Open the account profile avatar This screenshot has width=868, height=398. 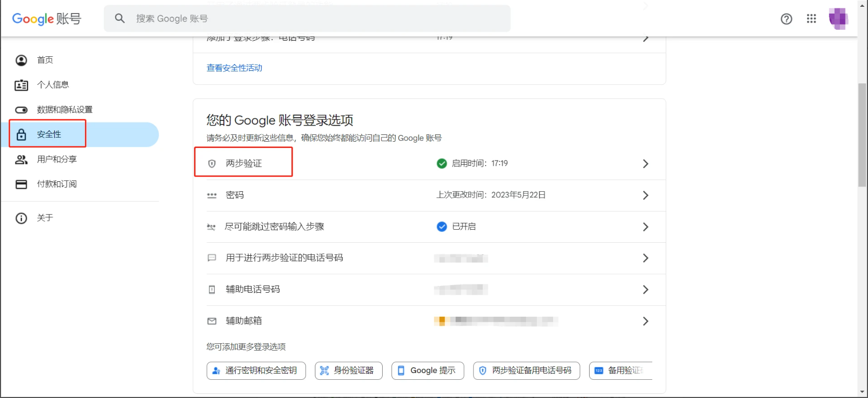coord(838,19)
